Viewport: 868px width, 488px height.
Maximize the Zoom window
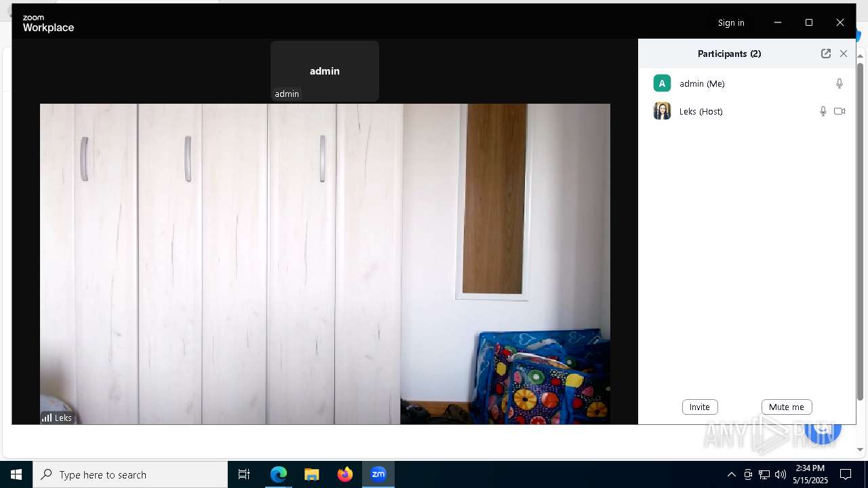809,22
